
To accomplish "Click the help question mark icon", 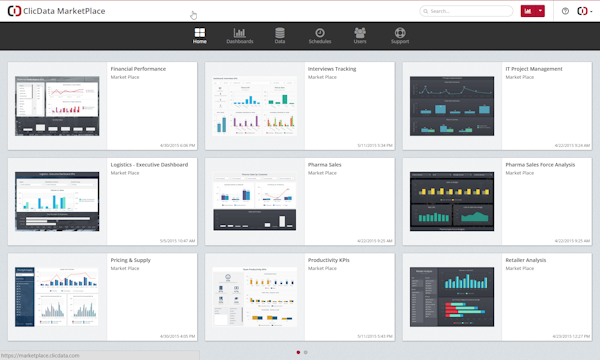I will click(565, 11).
